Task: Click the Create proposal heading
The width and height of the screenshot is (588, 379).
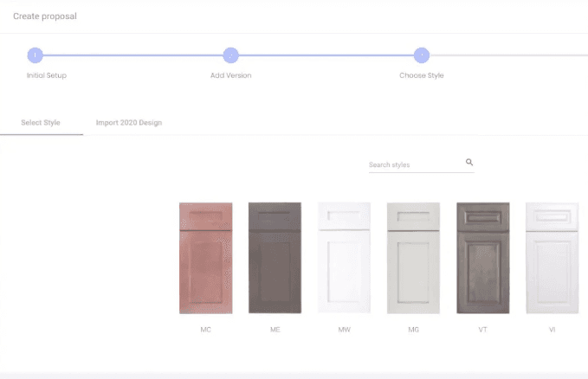Action: point(45,16)
